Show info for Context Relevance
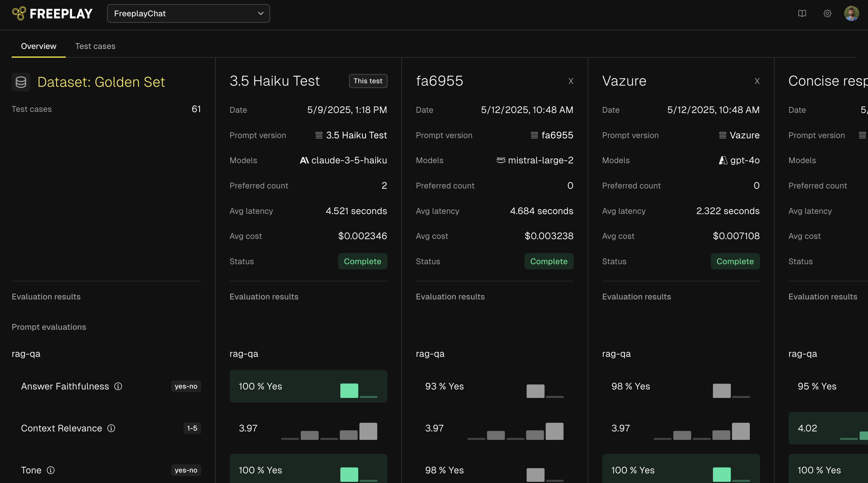This screenshot has height=483, width=868. tap(111, 428)
